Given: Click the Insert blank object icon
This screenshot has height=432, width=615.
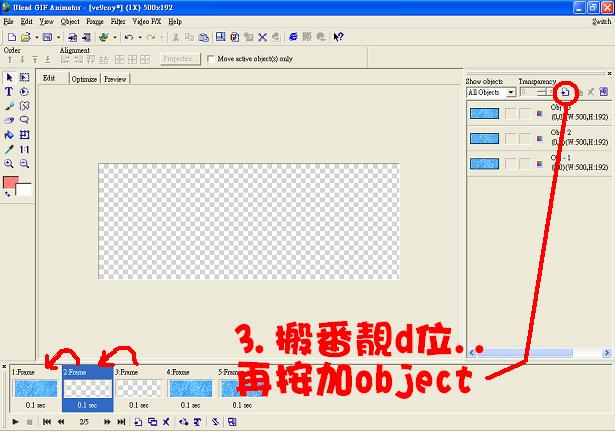Looking at the screenshot, I should pos(566,92).
